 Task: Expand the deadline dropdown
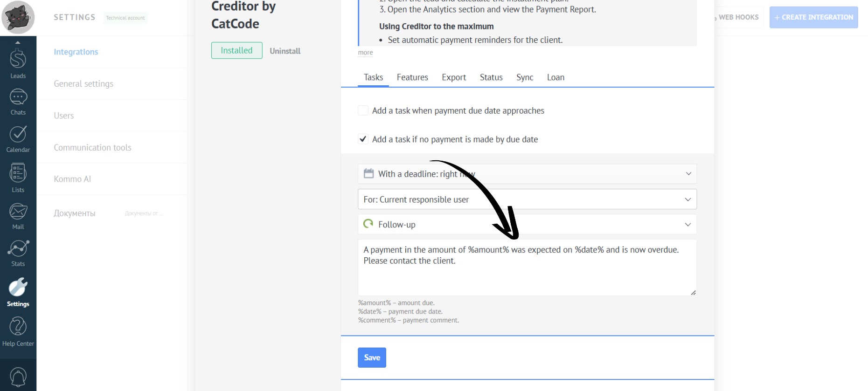pyautogui.click(x=527, y=174)
